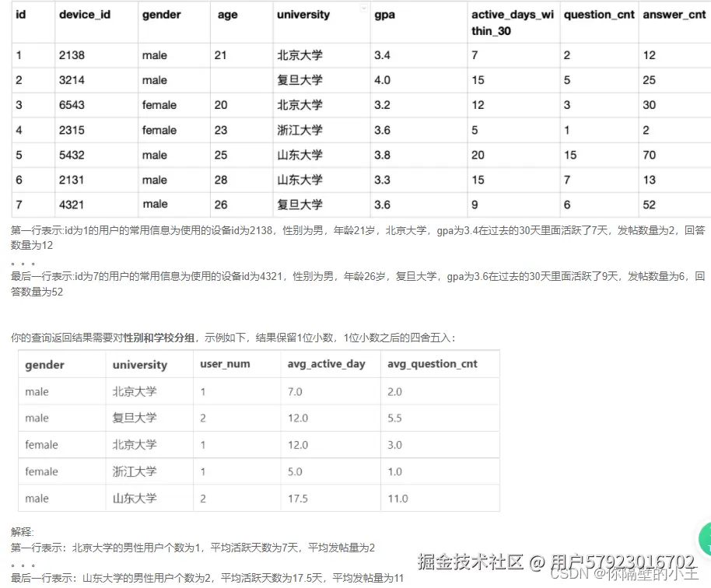Click answer_cnt cell '70'

(650, 155)
